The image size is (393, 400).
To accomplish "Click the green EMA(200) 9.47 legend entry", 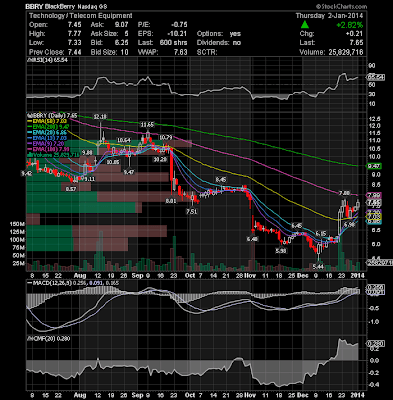I will point(48,127).
